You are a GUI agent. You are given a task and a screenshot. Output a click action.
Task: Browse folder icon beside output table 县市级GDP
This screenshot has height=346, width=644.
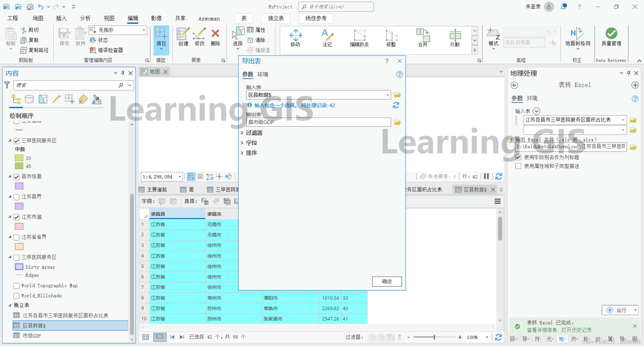397,122
